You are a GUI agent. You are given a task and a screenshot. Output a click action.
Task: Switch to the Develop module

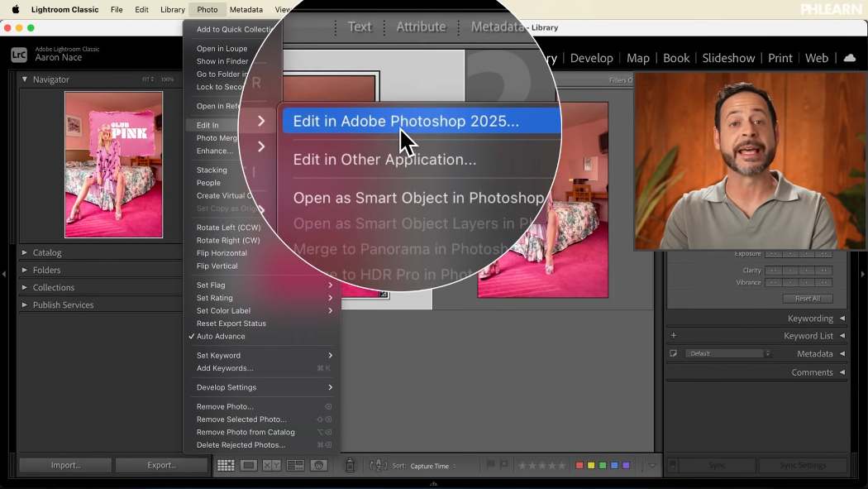click(x=591, y=58)
